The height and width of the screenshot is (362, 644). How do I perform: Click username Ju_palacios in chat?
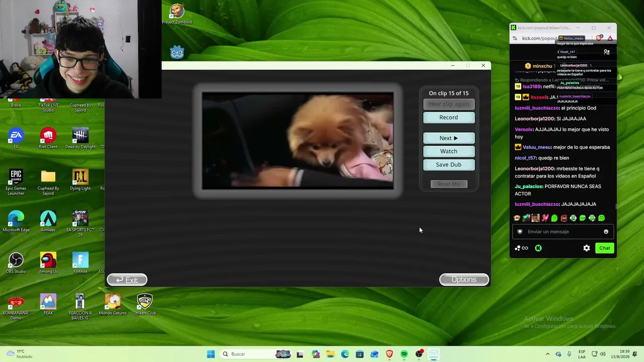(x=528, y=187)
